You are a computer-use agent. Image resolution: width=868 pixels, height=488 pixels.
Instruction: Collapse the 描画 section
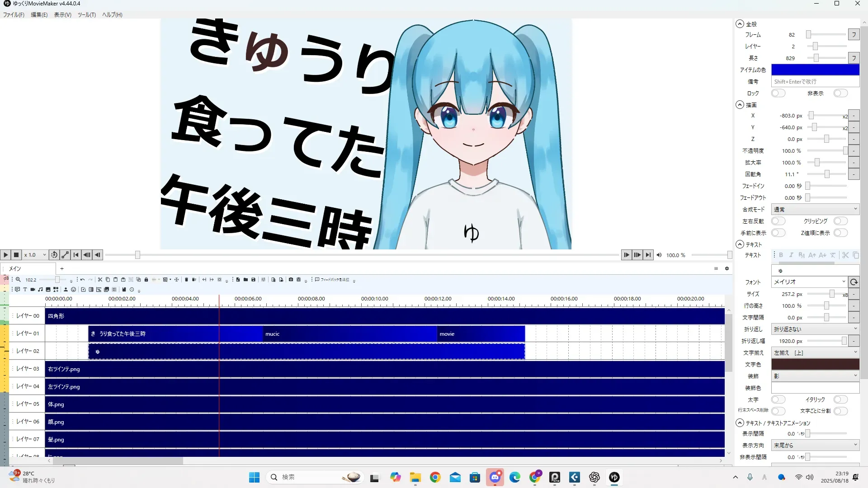point(740,105)
